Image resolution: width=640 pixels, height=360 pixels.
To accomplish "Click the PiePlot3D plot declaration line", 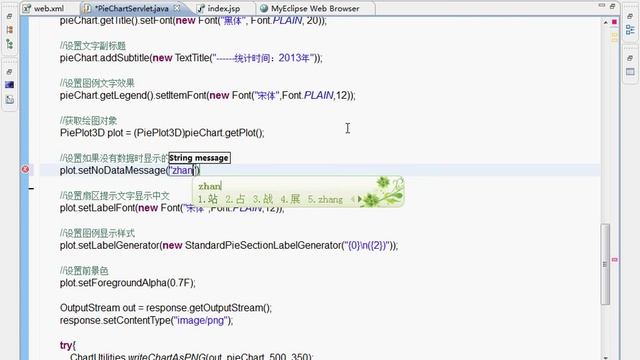I will [x=162, y=133].
